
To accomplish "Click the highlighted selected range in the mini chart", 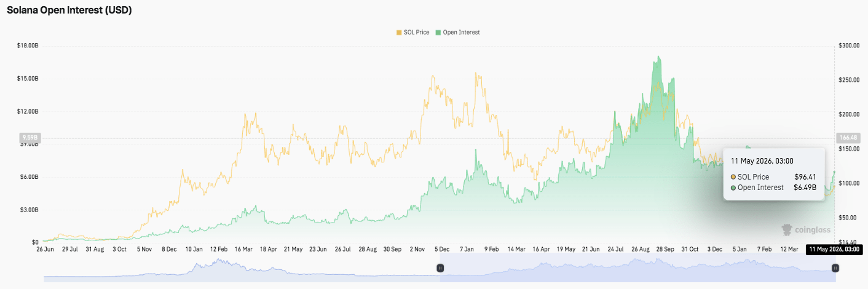I will [637, 269].
